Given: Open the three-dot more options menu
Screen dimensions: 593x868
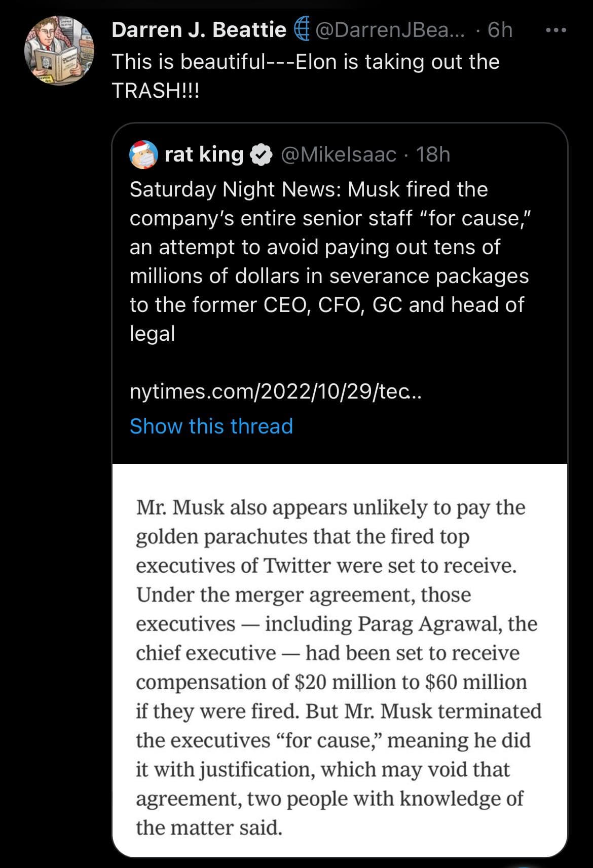Looking at the screenshot, I should pos(555,30).
